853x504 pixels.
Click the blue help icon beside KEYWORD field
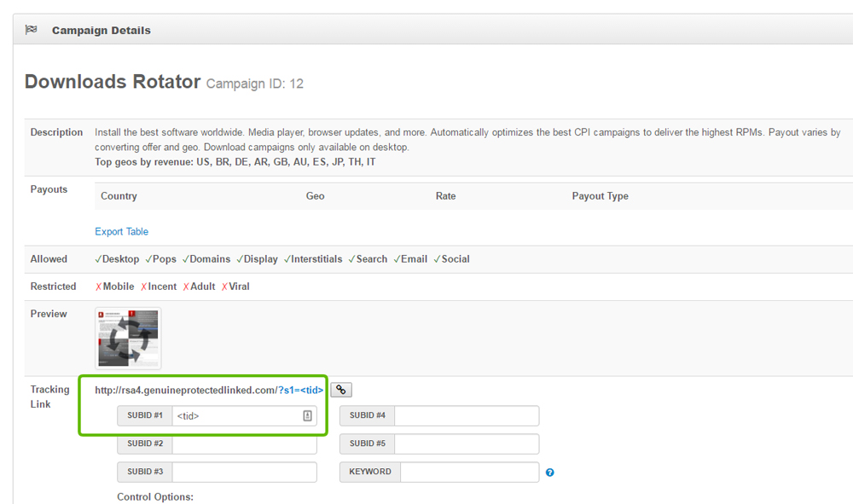[x=550, y=472]
